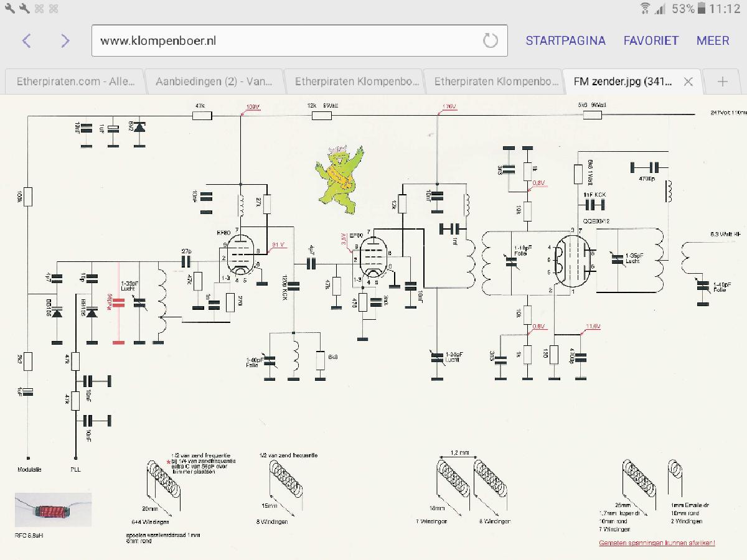Screen dimensions: 747x560
Task: Expand the MEER menu
Action: (713, 41)
